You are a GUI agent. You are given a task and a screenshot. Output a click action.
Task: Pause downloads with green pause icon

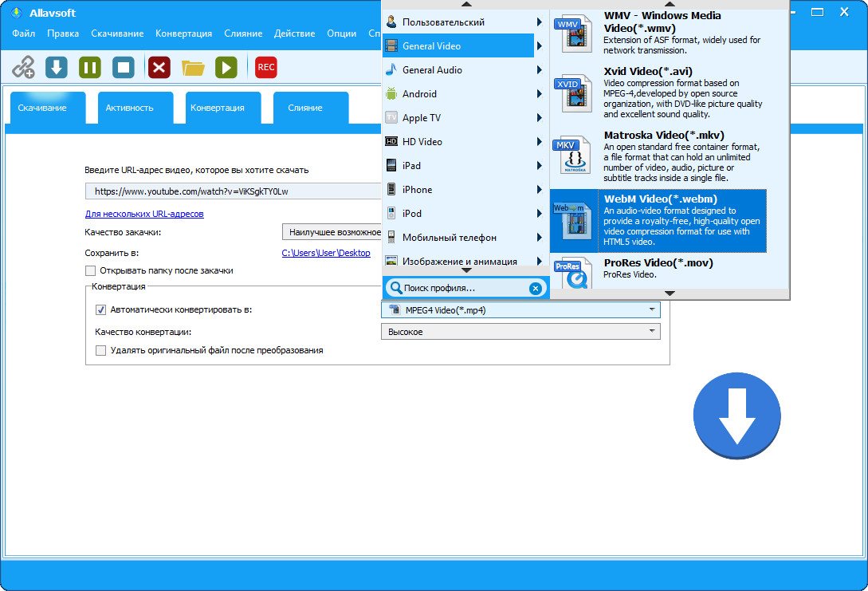pos(90,68)
